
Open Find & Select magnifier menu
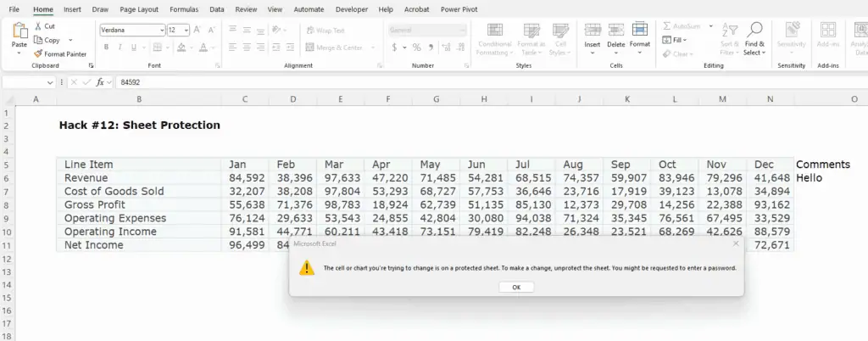[x=754, y=39]
